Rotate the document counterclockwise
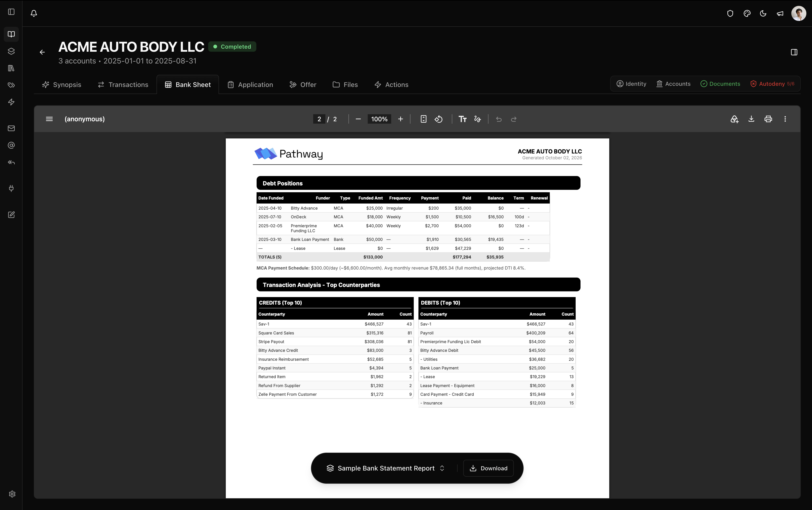Screen dimensions: 812x510 click(438, 119)
